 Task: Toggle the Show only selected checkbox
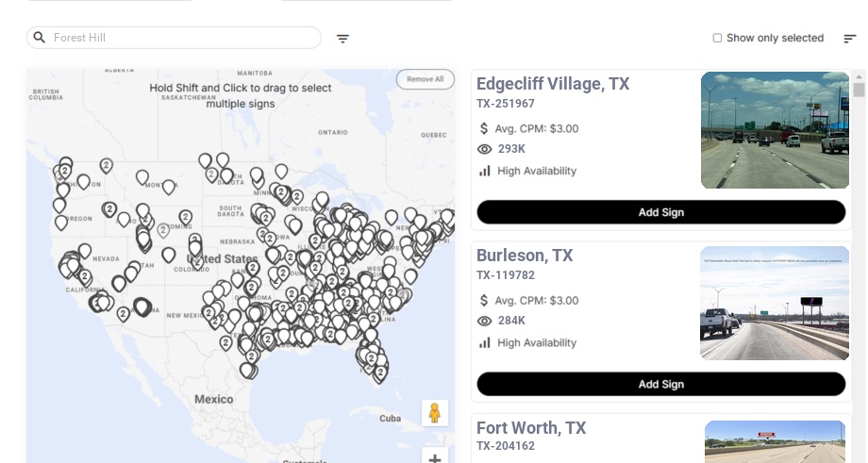pyautogui.click(x=717, y=39)
